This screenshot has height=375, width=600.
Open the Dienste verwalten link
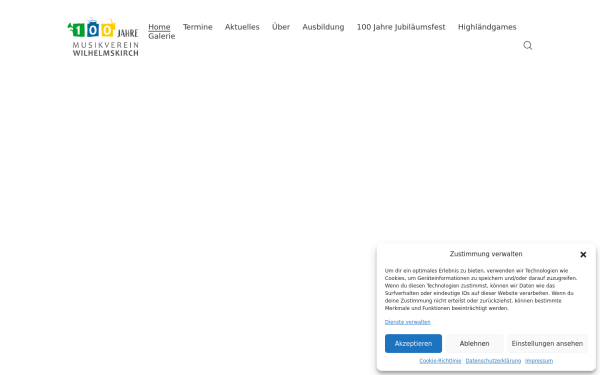(408, 322)
